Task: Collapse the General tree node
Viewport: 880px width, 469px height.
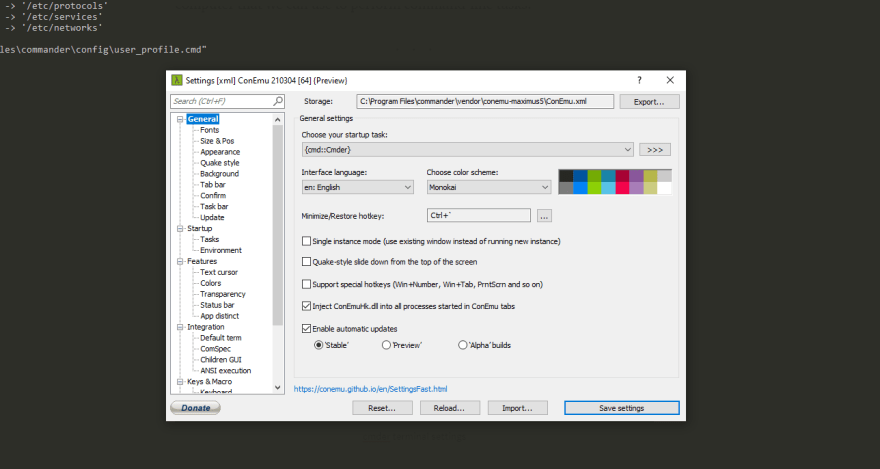Action: point(181,119)
